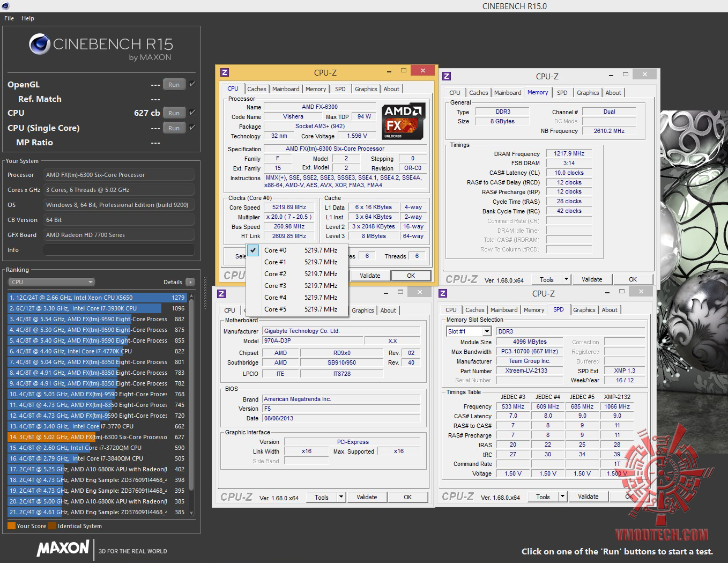Click Validate in the SPD window
Image resolution: width=728 pixels, height=563 pixels.
[x=588, y=497]
